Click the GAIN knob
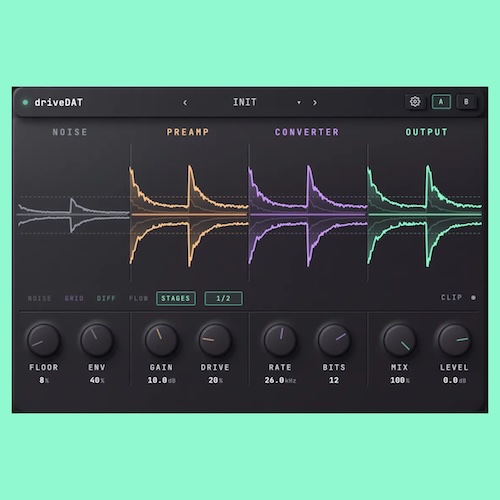Viewport: 500px width, 500px height. 161,340
